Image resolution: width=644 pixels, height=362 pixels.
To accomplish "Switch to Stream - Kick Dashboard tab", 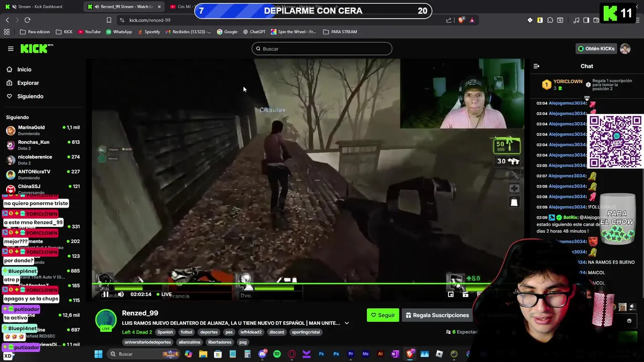I will (40, 7).
